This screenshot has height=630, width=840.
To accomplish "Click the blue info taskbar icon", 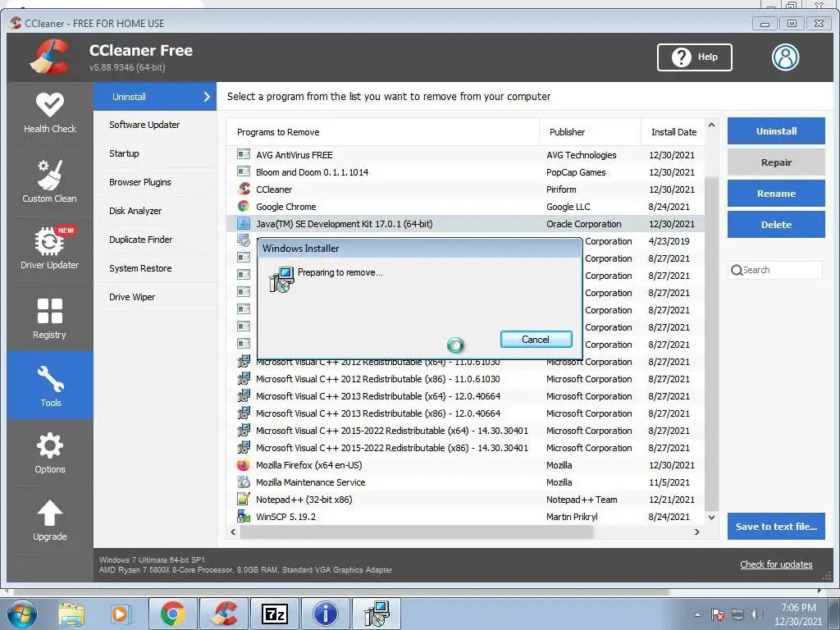I will (x=326, y=614).
